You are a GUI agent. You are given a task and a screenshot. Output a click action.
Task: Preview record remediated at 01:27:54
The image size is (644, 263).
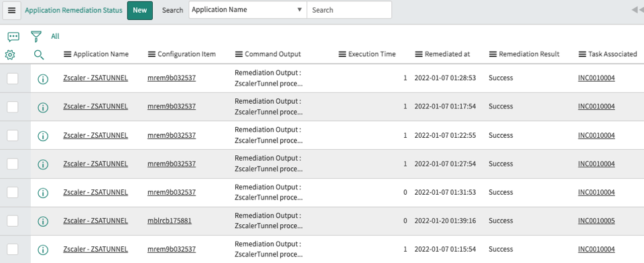[43, 165]
